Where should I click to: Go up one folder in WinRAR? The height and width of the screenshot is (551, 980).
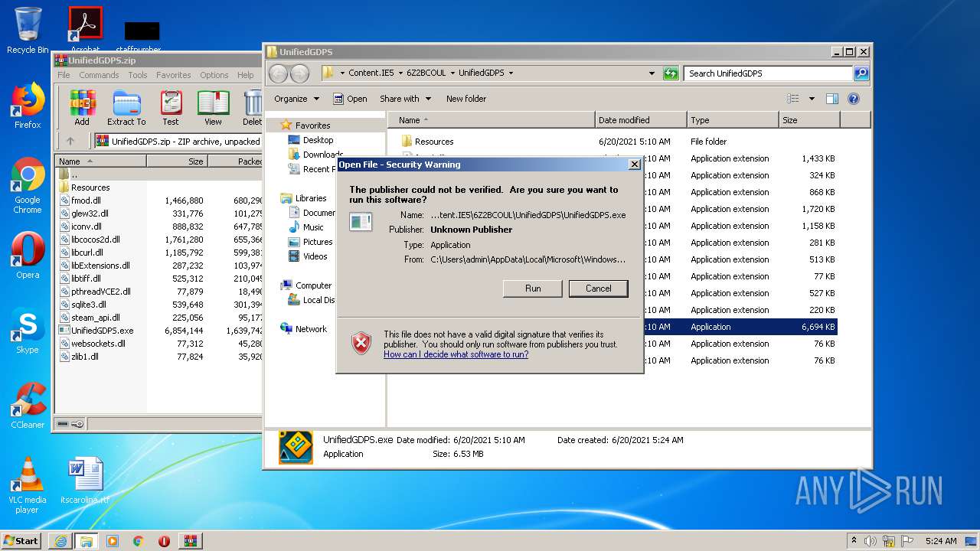pos(70,141)
